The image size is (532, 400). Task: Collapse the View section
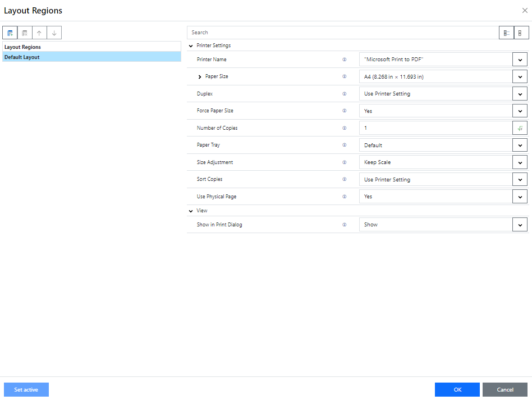click(191, 211)
